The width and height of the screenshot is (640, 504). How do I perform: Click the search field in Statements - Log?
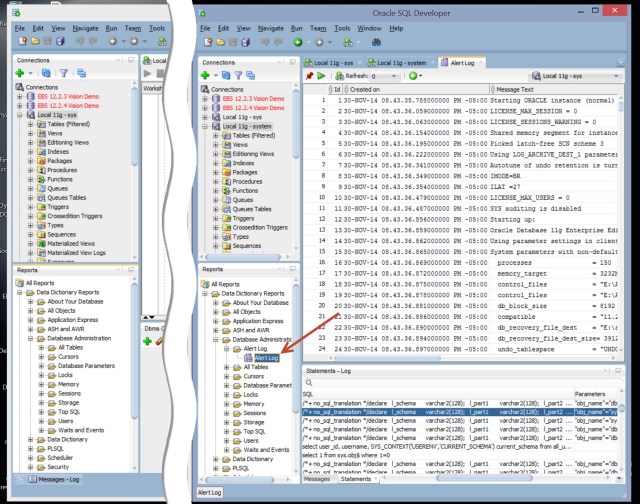click(462, 383)
